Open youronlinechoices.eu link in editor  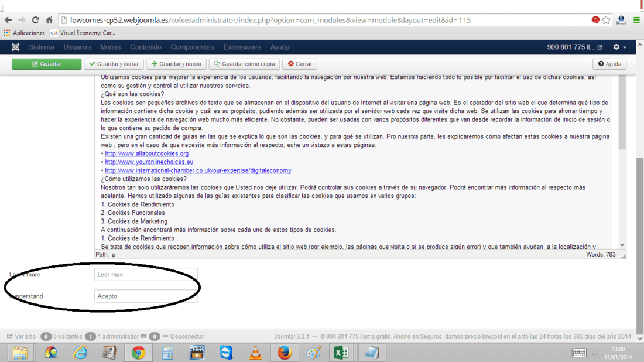(x=149, y=162)
